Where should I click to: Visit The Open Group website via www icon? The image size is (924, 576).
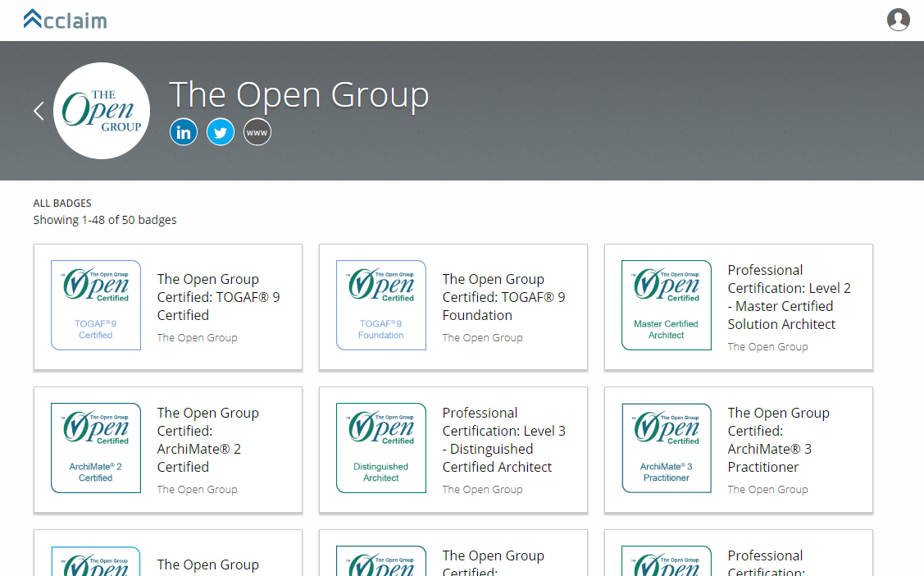257,131
